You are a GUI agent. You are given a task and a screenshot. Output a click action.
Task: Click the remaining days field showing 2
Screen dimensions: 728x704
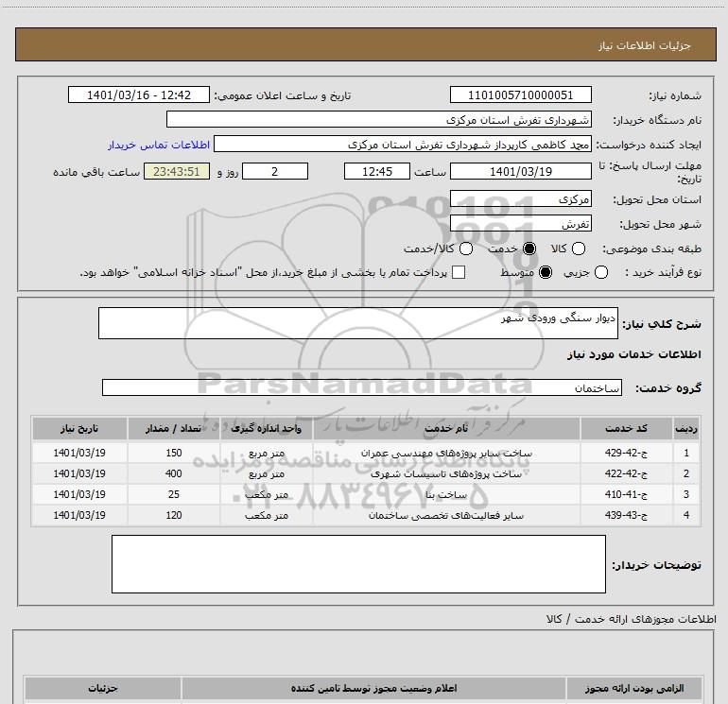[x=275, y=171]
